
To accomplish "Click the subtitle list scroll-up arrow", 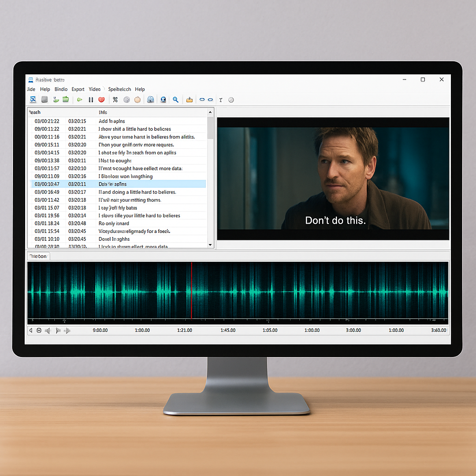I will (210, 112).
